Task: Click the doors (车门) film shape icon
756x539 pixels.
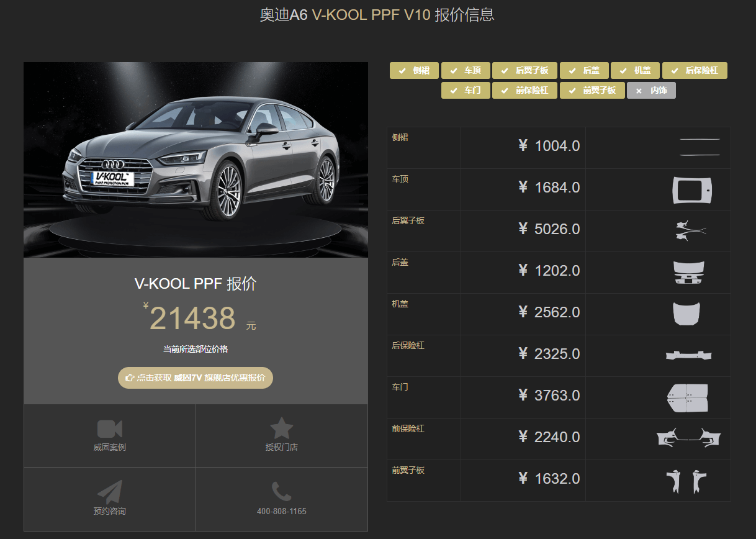Action: click(687, 398)
